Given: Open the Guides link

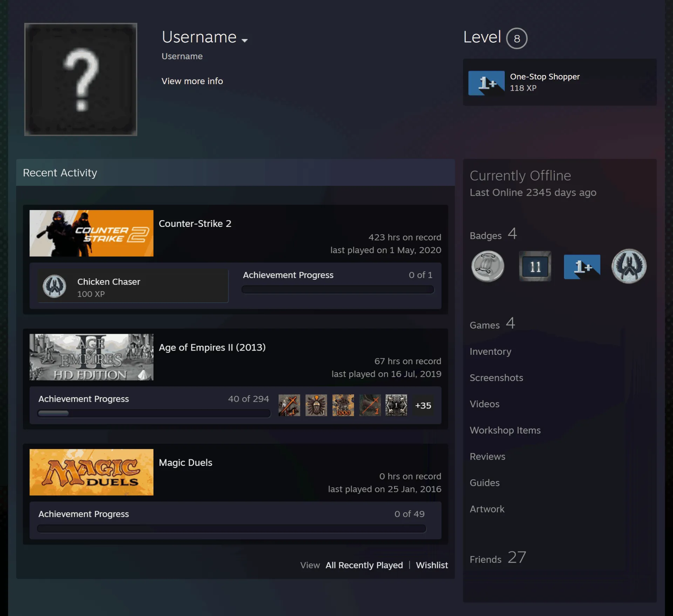Looking at the screenshot, I should pyautogui.click(x=484, y=483).
